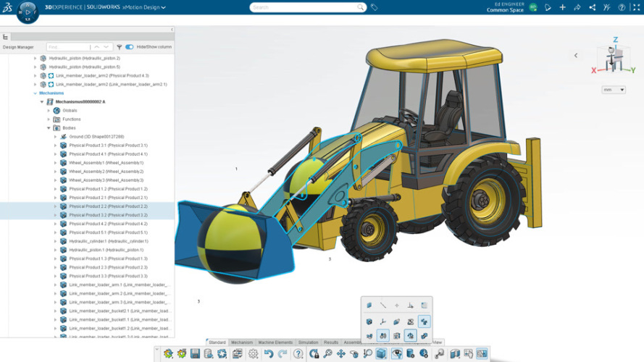Screen dimensions: 644x362
Task: Undo the last action
Action: [269, 353]
